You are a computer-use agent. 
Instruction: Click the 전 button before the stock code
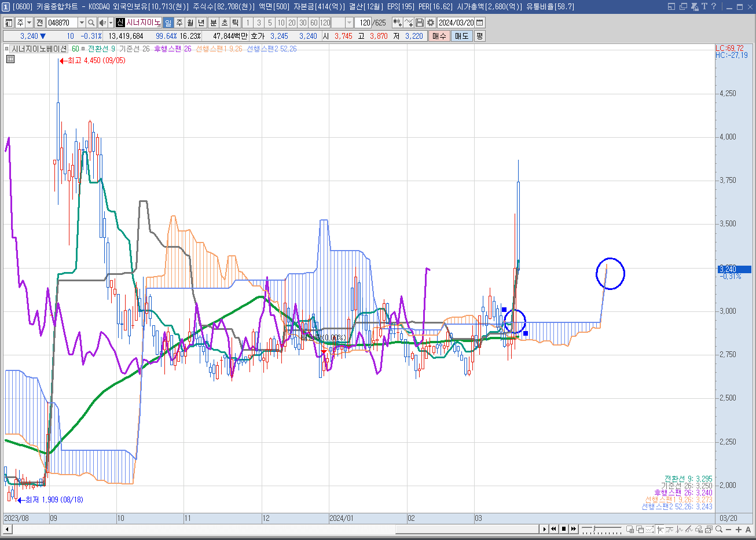pyautogui.click(x=39, y=23)
